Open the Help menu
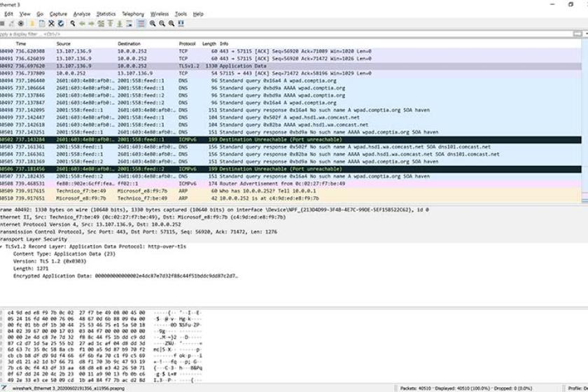Viewport: 588px width, 392px height. pyautogui.click(x=198, y=14)
